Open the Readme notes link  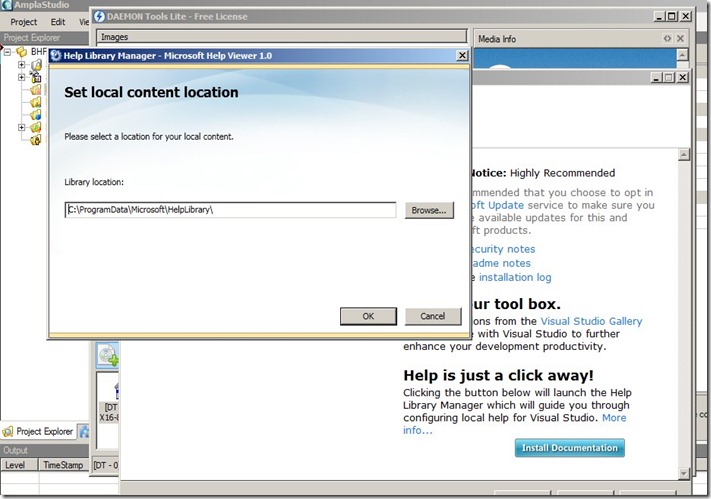pyautogui.click(x=501, y=263)
